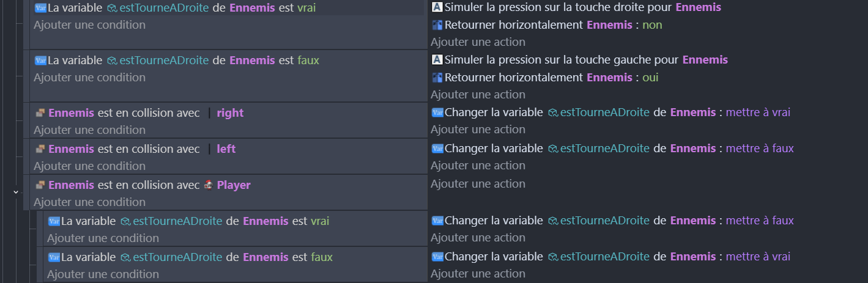Click the Player sprite icon in the collision condition
Viewport: 868px width, 283px height.
point(209,185)
